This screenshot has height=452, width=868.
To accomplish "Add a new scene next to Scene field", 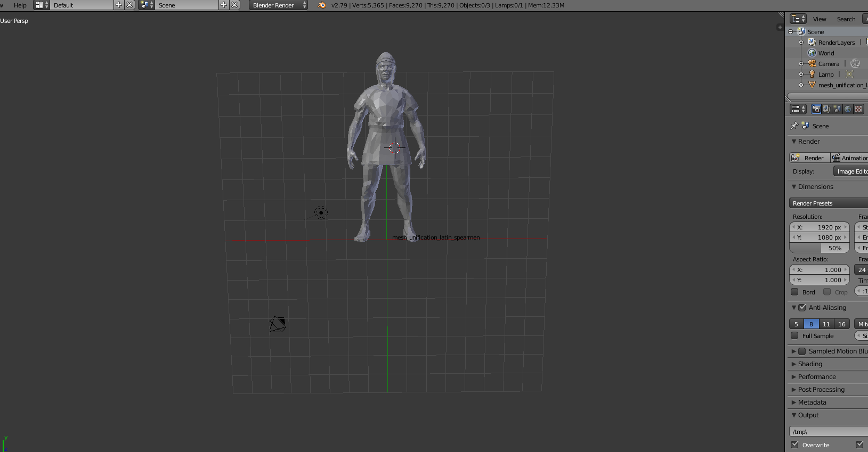I will [224, 5].
